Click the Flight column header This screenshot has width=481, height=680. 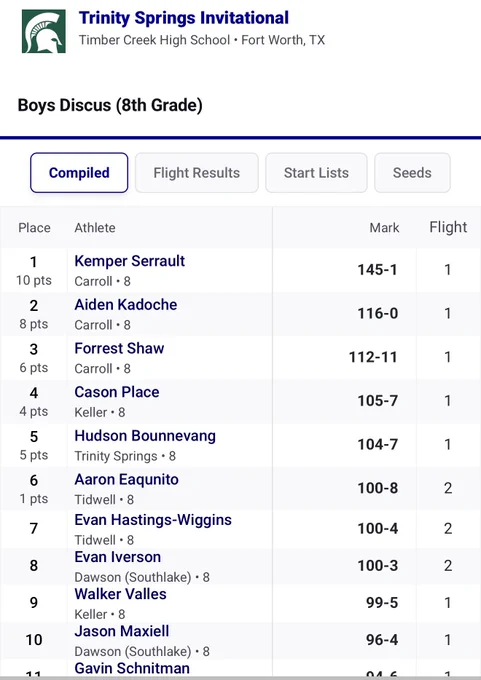tap(448, 227)
